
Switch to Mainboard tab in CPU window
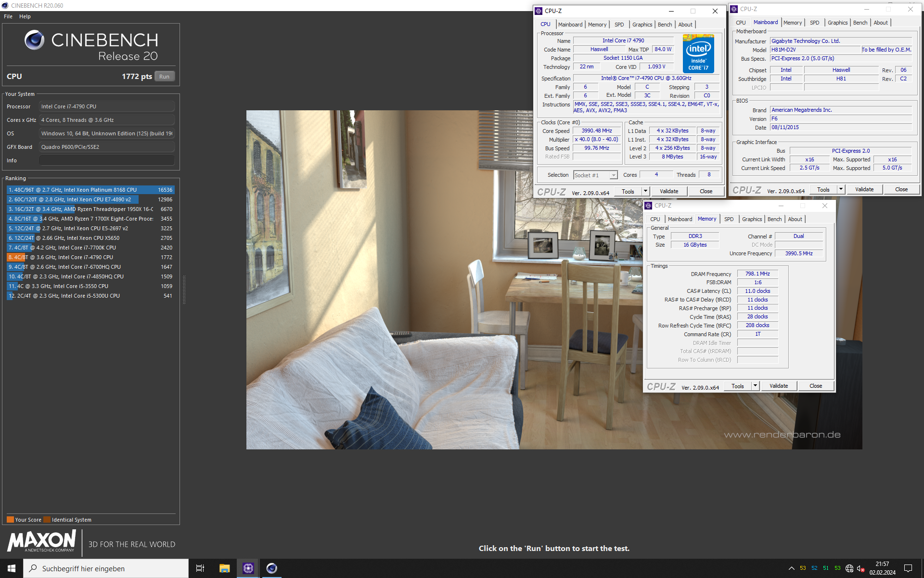coord(570,25)
